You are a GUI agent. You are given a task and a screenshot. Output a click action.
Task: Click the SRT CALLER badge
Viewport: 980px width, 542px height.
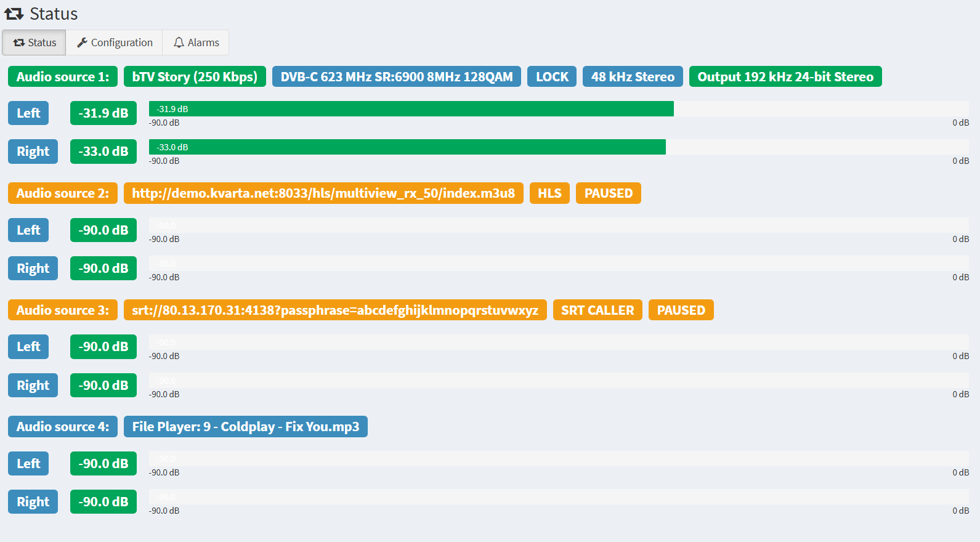pos(597,310)
